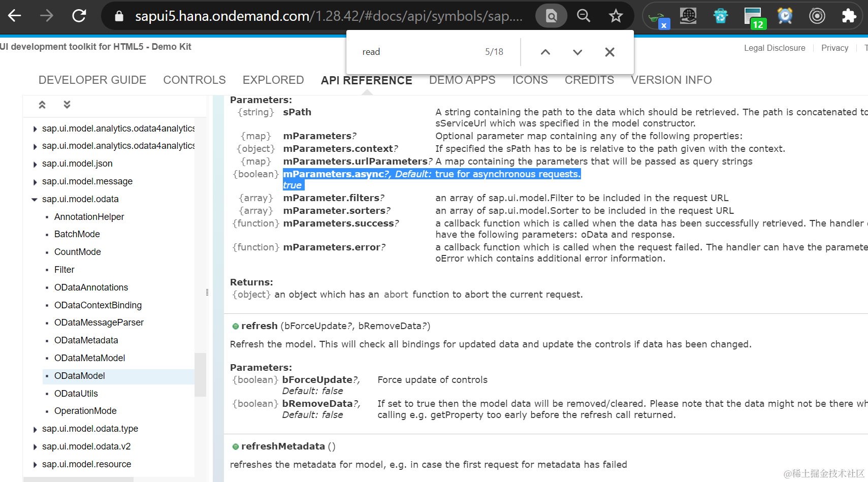Click the refreshMetadata method heading
The image size is (868, 482).
pyautogui.click(x=283, y=446)
